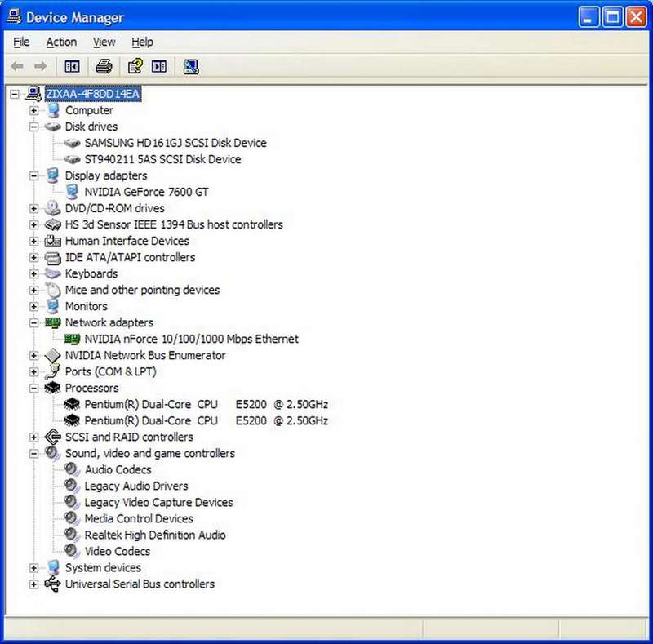The height and width of the screenshot is (644, 653).
Task: Click the Display adapters category icon
Action: click(x=52, y=175)
